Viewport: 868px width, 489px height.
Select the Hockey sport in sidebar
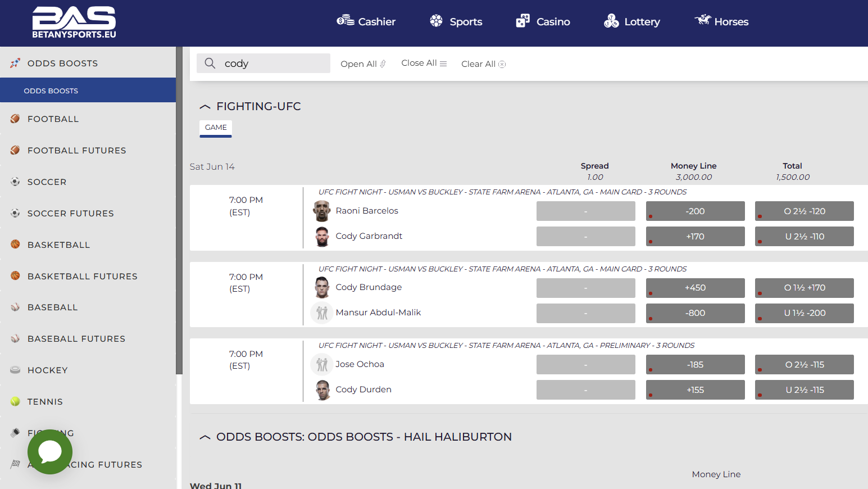coord(48,370)
